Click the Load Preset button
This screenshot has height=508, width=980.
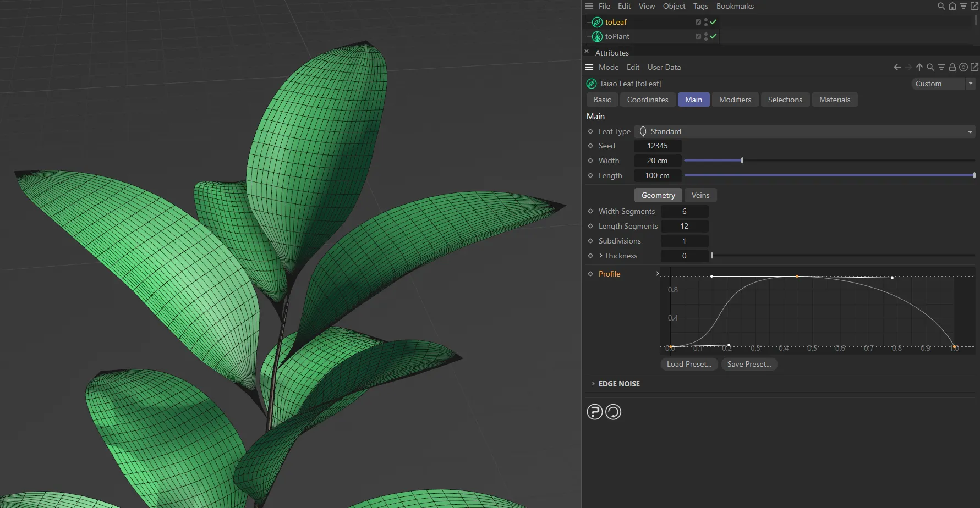point(688,364)
